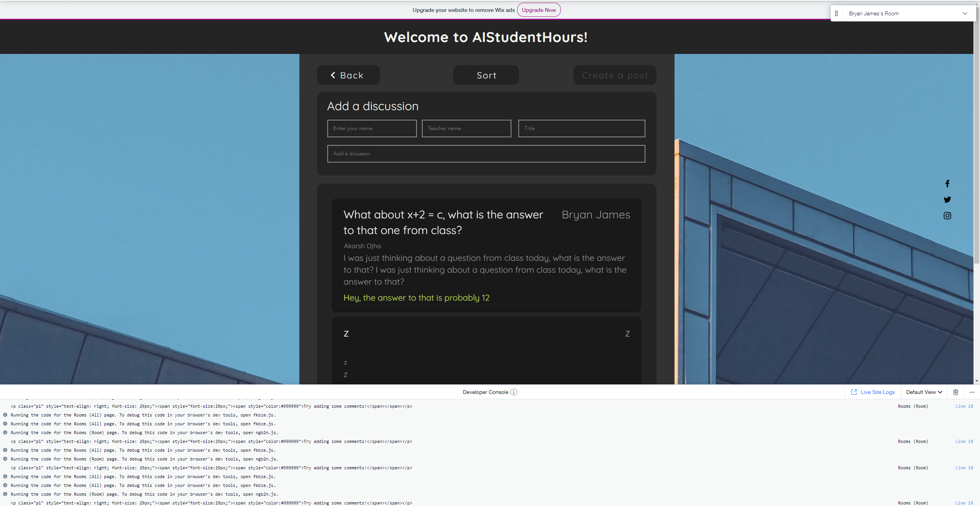Click the Facebook icon on the right

point(947,184)
